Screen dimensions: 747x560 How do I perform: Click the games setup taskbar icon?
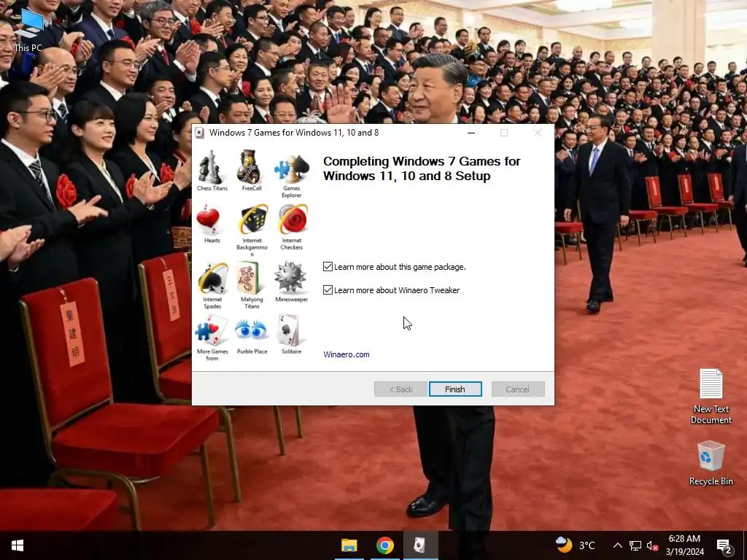pyautogui.click(x=420, y=545)
